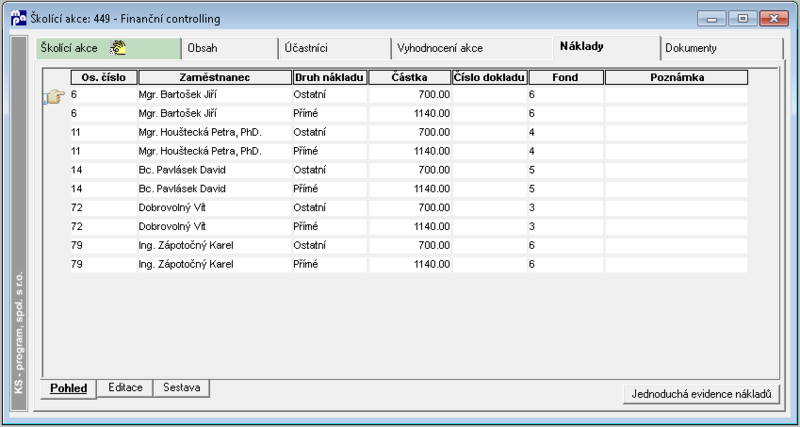The height and width of the screenshot is (427, 800).
Task: Click Ostatní cost type for Dobrovolný Vít
Action: pyautogui.click(x=330, y=208)
